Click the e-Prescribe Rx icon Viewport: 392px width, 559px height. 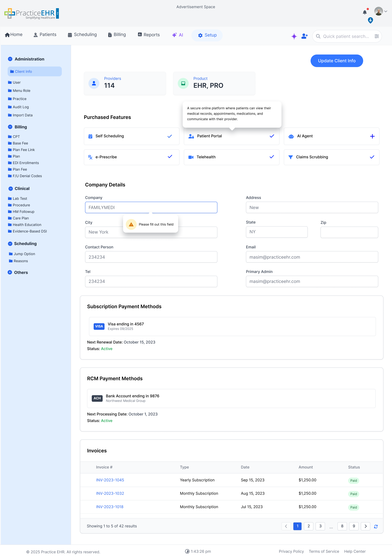coord(90,157)
